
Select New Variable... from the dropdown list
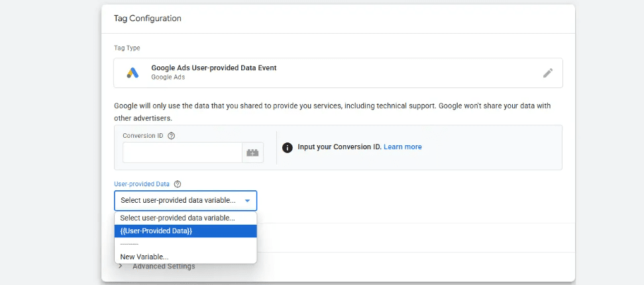[144, 256]
